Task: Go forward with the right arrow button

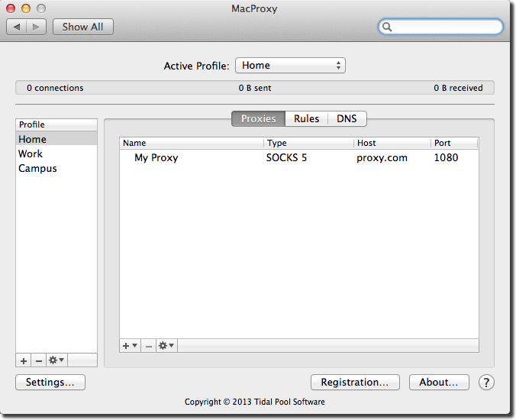Action: [37, 27]
